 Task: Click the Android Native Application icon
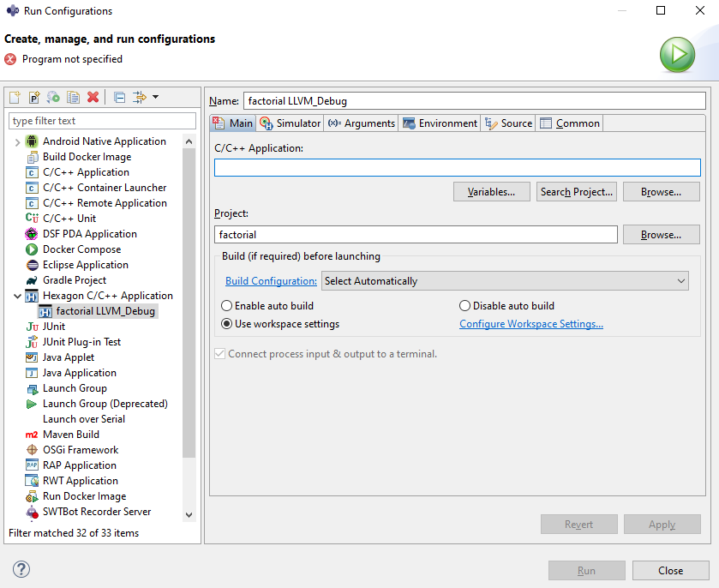coord(32,141)
